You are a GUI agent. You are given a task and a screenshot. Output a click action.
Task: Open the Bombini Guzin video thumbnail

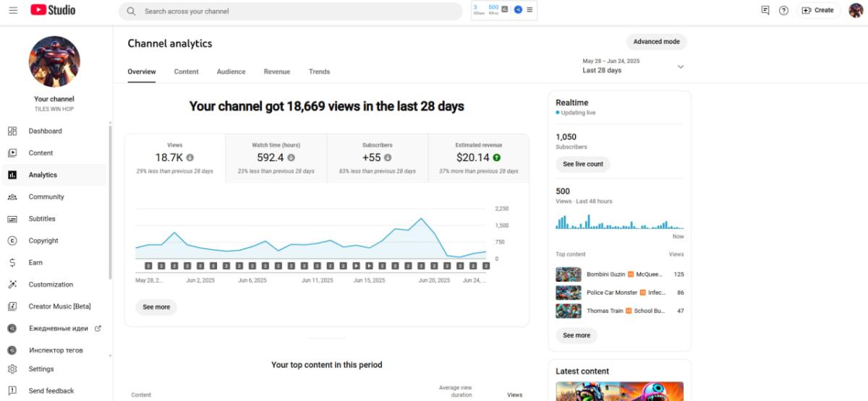pos(569,275)
